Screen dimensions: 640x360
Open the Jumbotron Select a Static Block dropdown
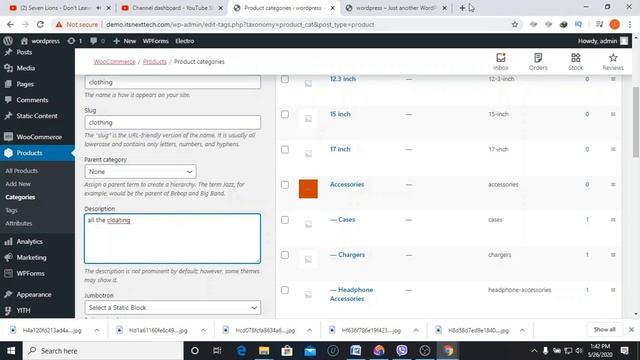click(x=172, y=307)
